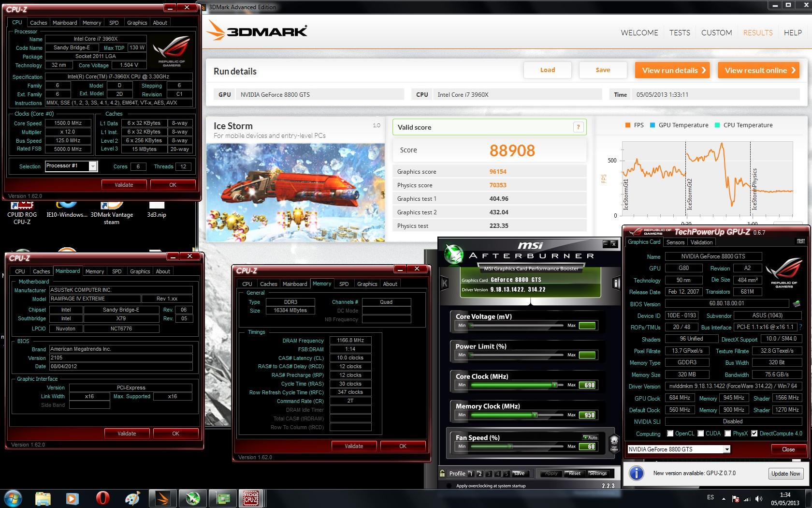This screenshot has height=508, width=812.
Task: Click the Fan Speed slider handle
Action: click(510, 446)
